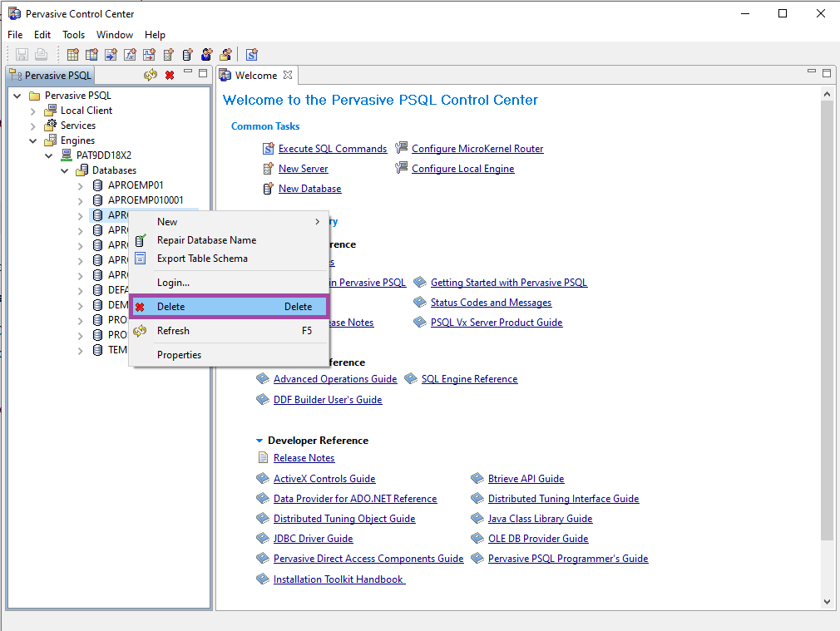Open the Execute SQL Commands link
The height and width of the screenshot is (631, 840).
tap(333, 148)
